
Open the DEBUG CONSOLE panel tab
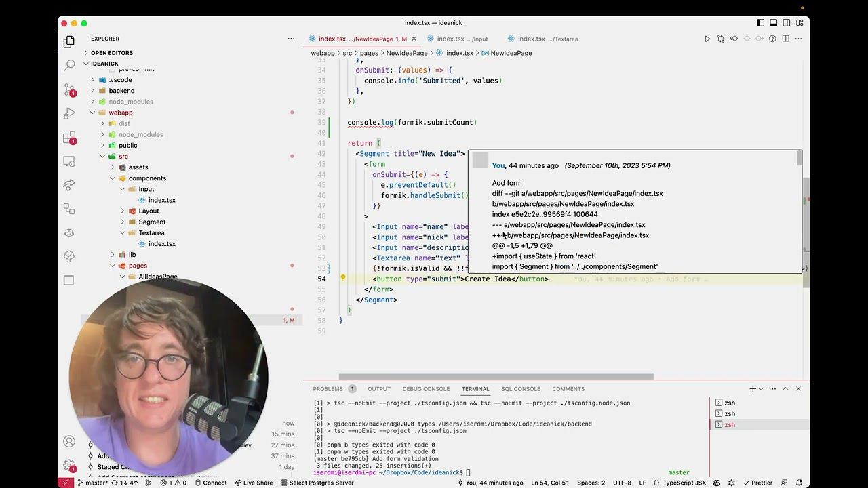pos(426,389)
